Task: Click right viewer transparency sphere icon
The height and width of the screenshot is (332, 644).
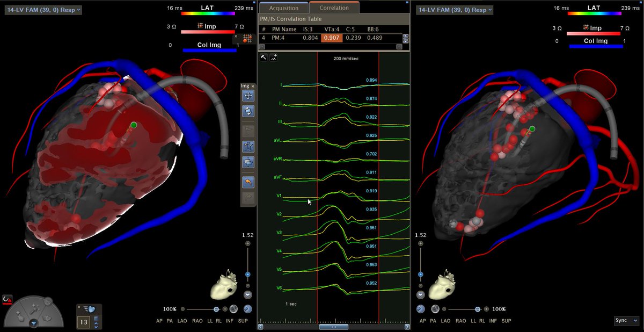Action: click(435, 309)
